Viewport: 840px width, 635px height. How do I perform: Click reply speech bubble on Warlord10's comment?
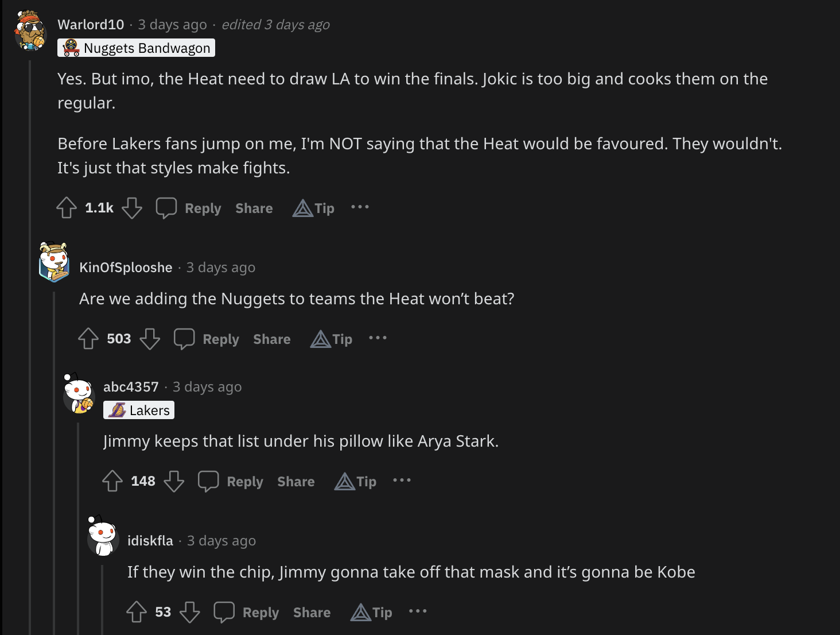(x=166, y=208)
